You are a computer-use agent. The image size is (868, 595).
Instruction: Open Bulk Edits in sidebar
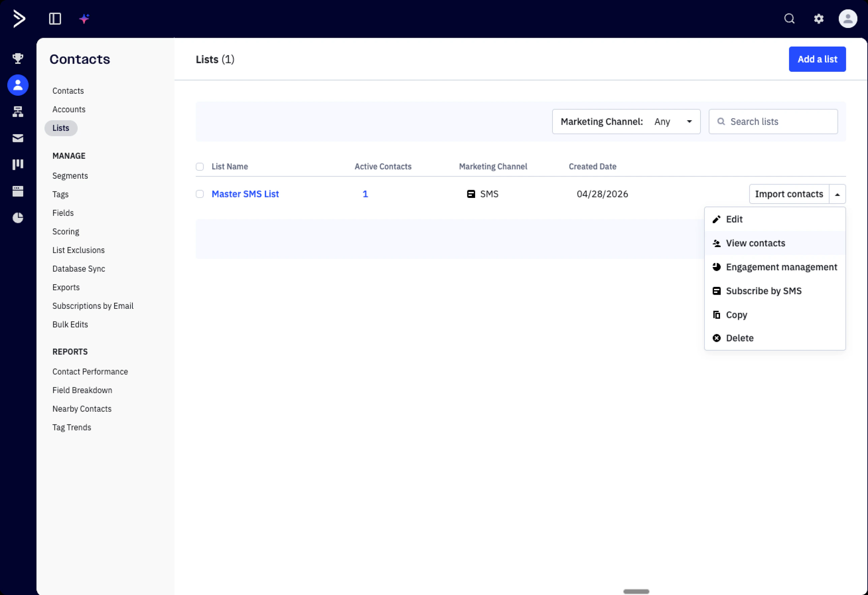point(70,324)
